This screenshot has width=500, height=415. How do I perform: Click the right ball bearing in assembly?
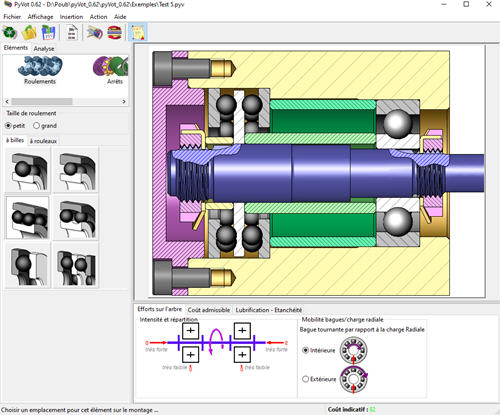click(397, 123)
